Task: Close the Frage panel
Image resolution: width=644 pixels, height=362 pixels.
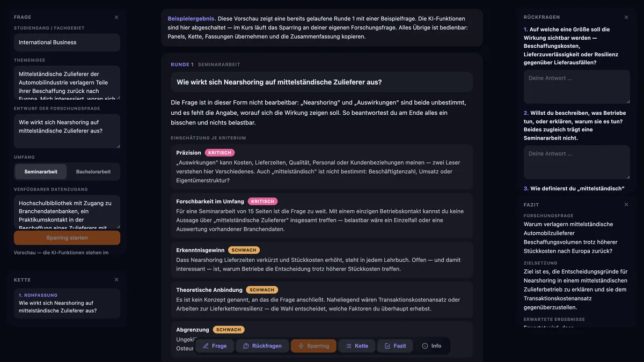Action: tap(116, 17)
